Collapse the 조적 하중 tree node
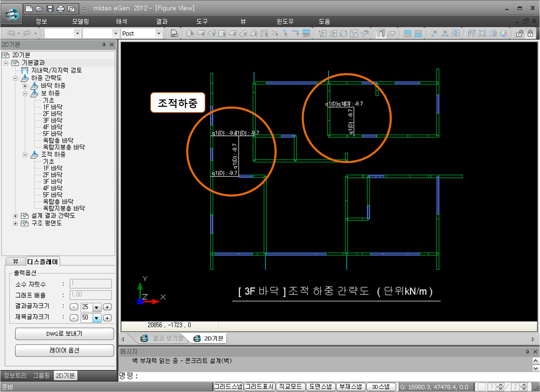This screenshot has width=540, height=392. tap(25, 155)
